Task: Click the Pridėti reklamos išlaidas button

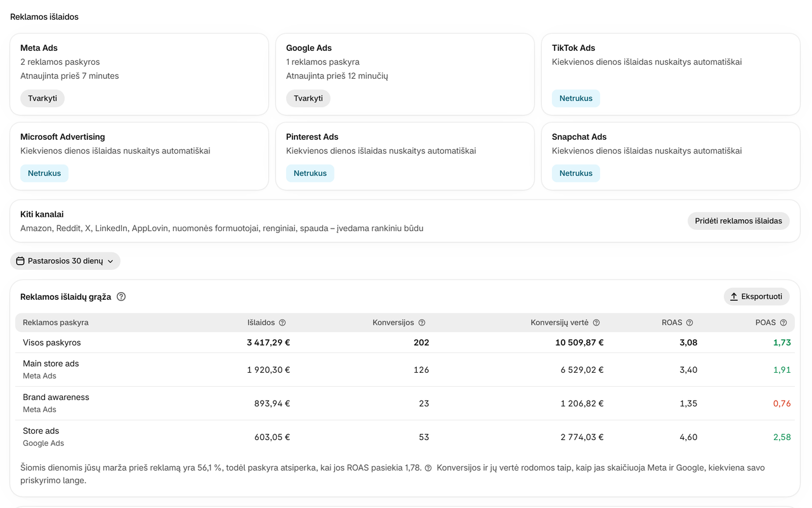Action: [x=738, y=221]
